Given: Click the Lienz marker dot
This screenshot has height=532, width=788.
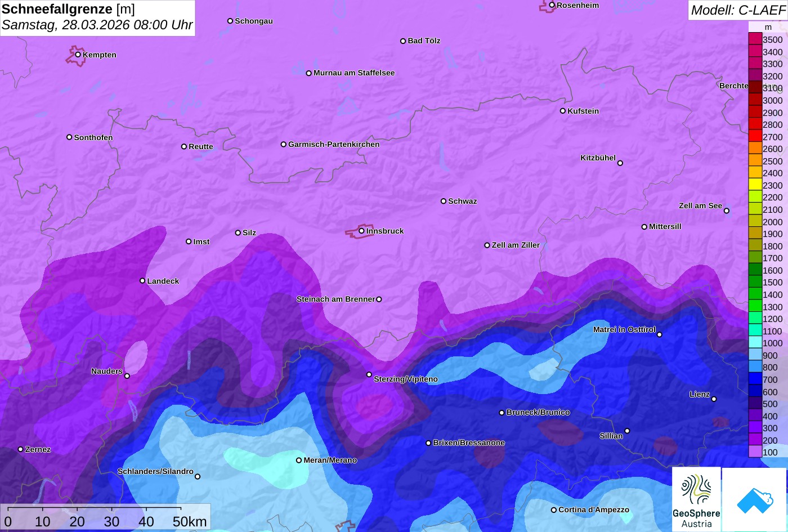Looking at the screenshot, I should (x=714, y=399).
